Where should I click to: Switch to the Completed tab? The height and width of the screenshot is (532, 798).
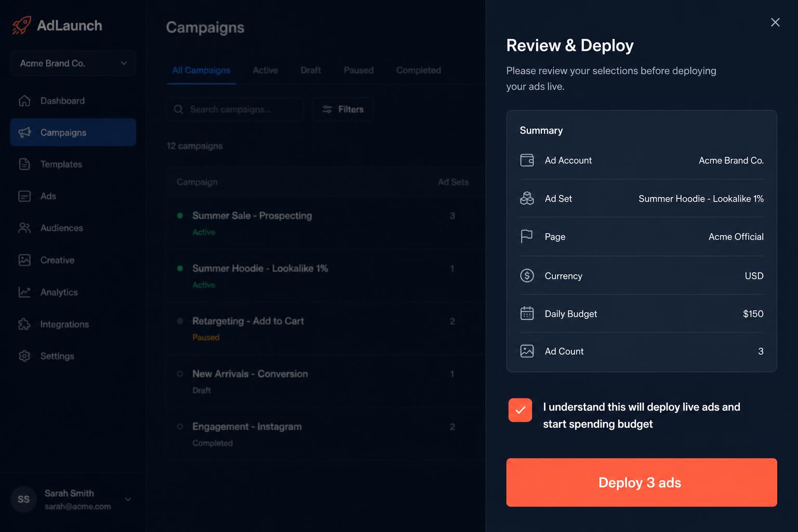tap(418, 70)
